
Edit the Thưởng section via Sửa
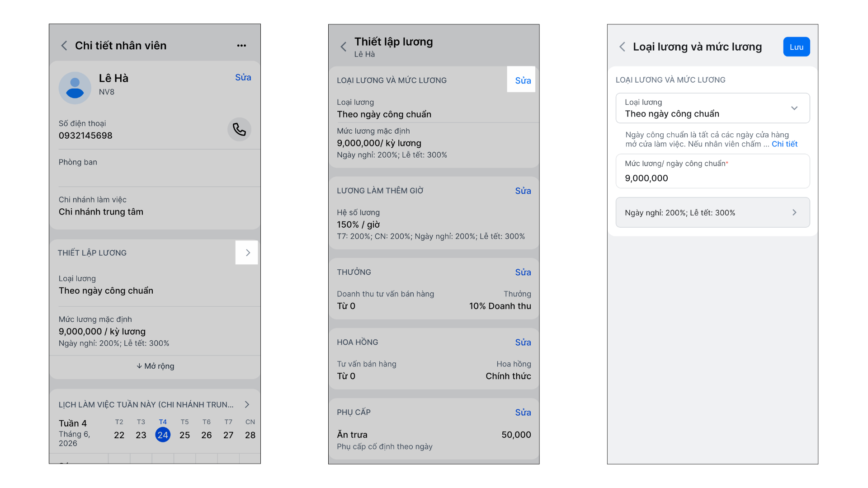click(523, 272)
